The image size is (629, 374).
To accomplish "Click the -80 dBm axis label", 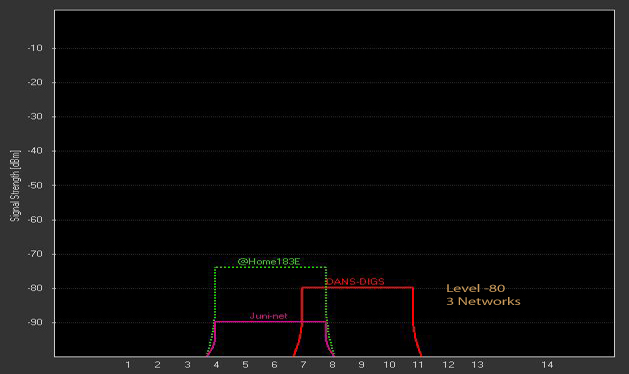I will pyautogui.click(x=35, y=288).
